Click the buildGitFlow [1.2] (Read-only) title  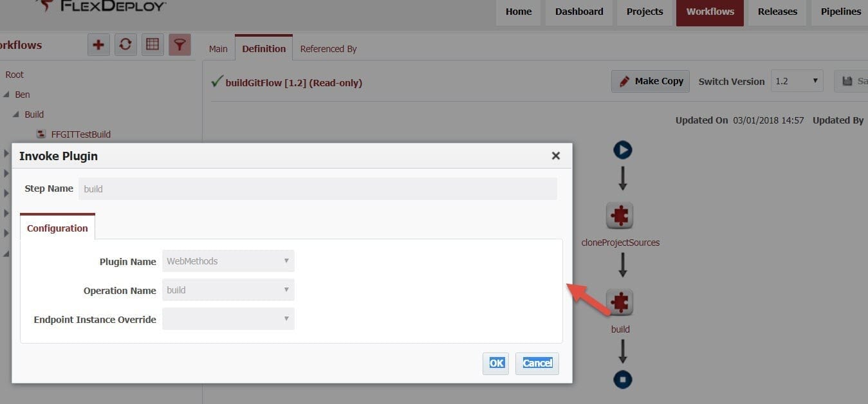pos(294,83)
